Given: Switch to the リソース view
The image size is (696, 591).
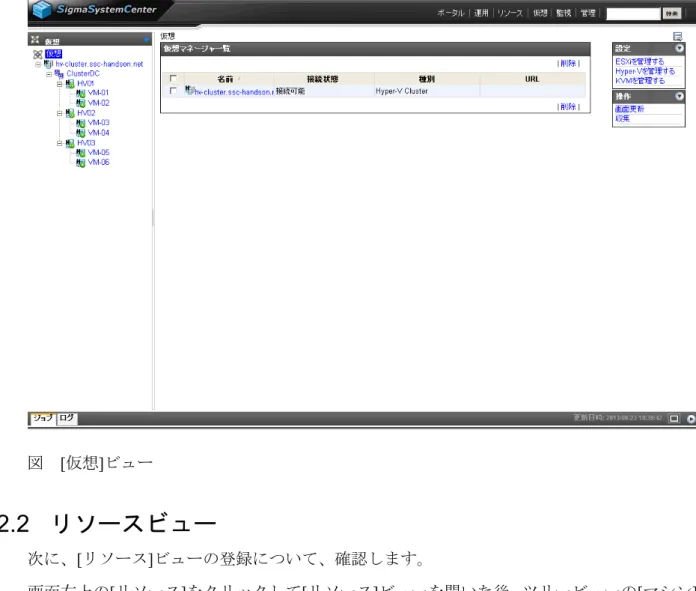Looking at the screenshot, I should coord(510,13).
